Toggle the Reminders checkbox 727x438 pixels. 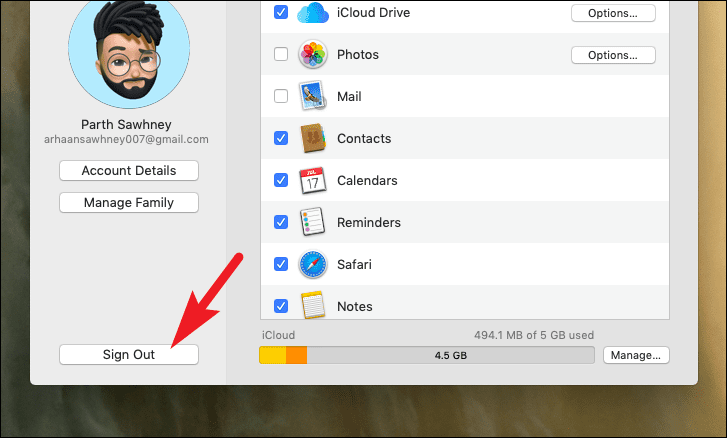[x=281, y=222]
